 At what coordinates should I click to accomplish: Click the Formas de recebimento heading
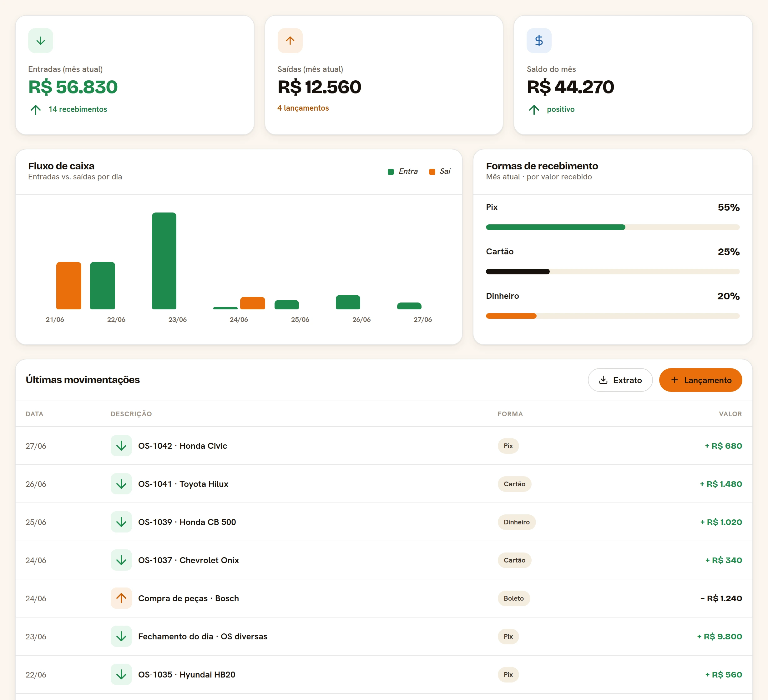point(542,166)
